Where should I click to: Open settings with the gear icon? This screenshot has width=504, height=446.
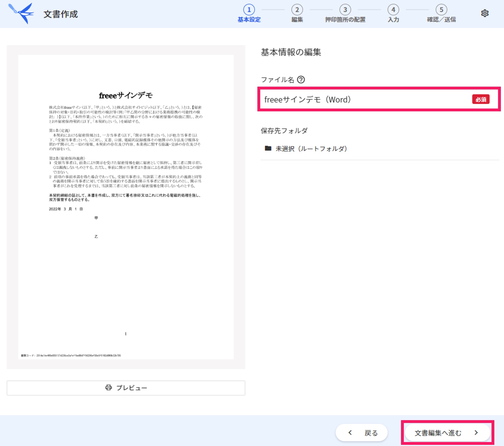click(x=485, y=13)
